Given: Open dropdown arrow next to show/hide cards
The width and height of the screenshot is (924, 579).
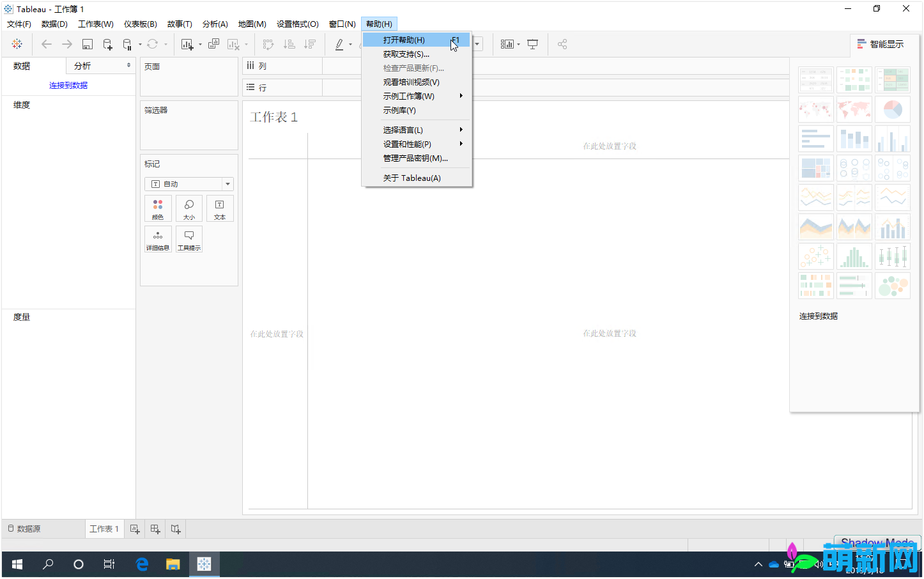Looking at the screenshot, I should click(x=518, y=45).
